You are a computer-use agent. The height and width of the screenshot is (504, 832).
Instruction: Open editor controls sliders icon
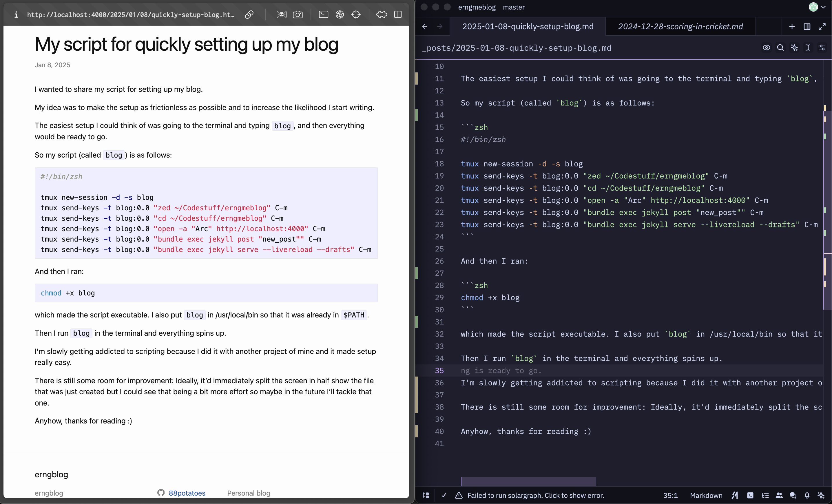point(822,48)
